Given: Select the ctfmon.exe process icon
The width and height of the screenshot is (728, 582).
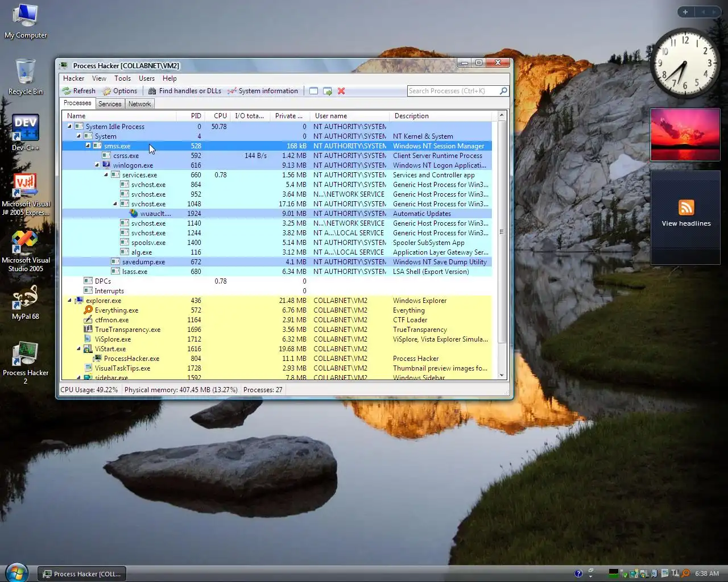Looking at the screenshot, I should pyautogui.click(x=88, y=320).
